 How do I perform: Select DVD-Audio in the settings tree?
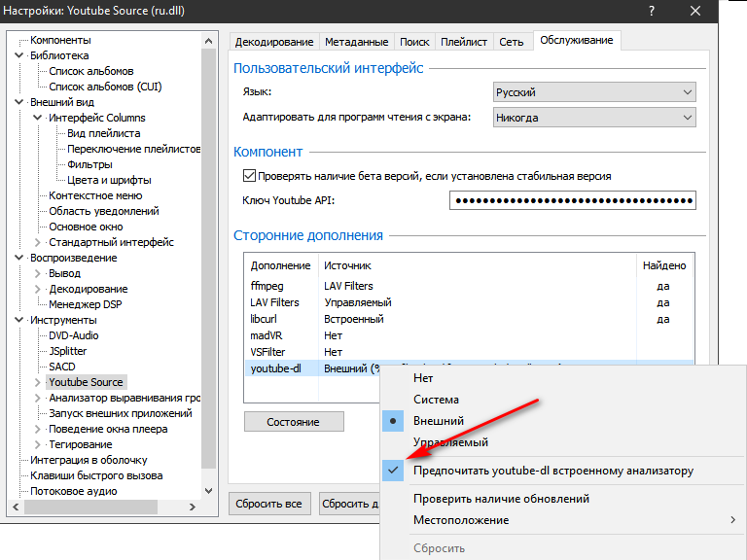[x=74, y=335]
